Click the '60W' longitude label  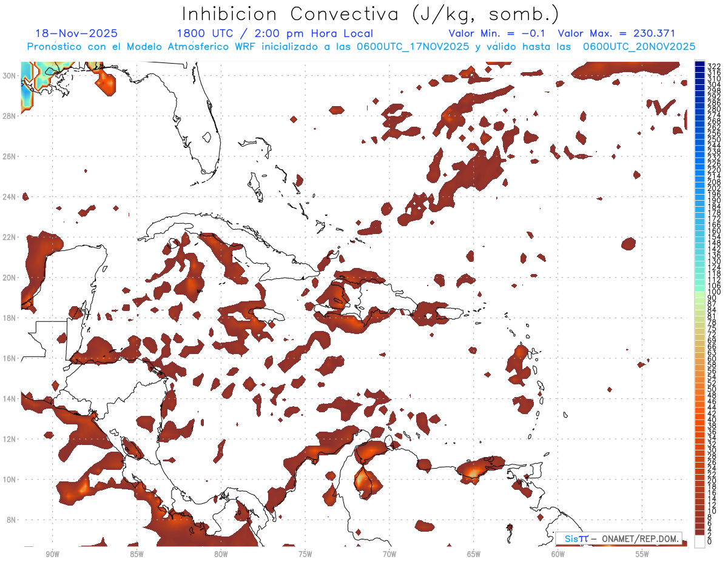[558, 554]
